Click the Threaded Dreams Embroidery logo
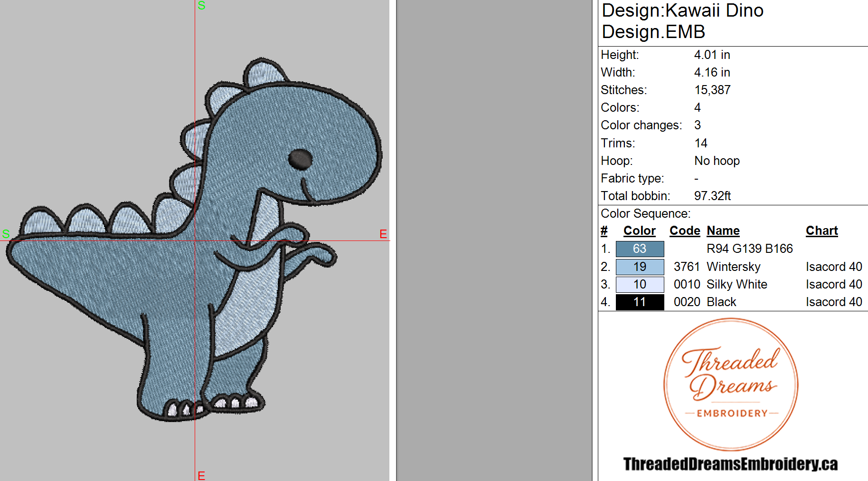The image size is (868, 481). pos(731,384)
